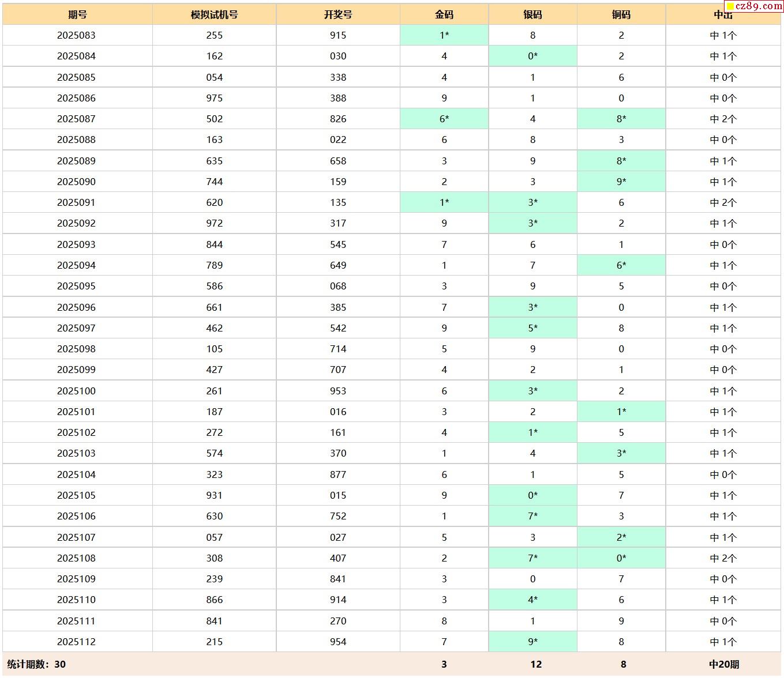Click highlighted silver code 7* in row 2025106
The height and width of the screenshot is (678, 784).
[532, 516]
